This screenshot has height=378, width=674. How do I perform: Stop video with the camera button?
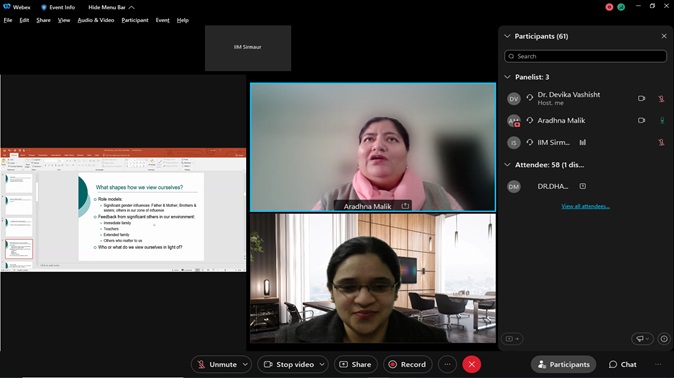289,364
